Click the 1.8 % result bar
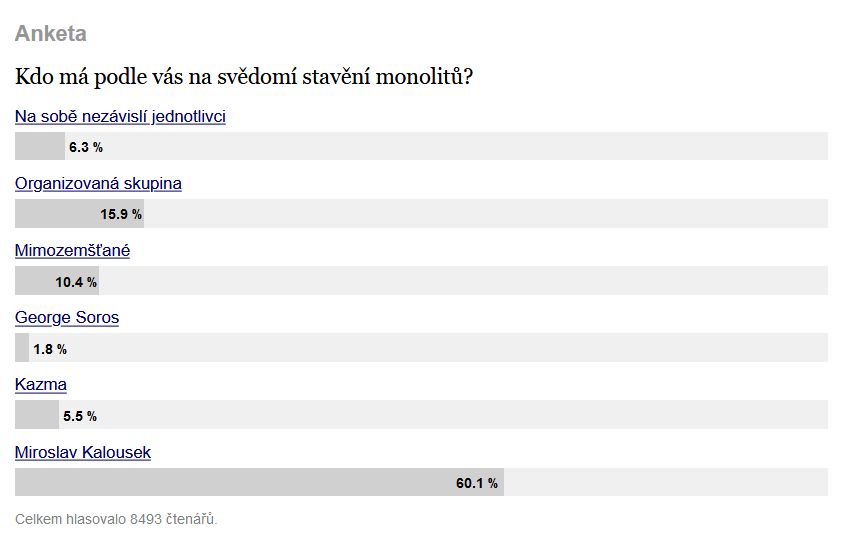842x537 pixels. (x=421, y=347)
